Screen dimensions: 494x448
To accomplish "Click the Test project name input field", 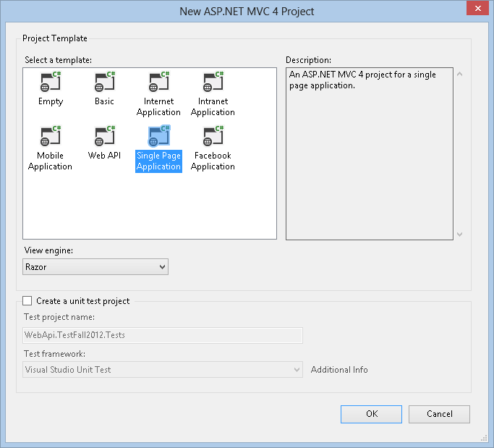I will (x=163, y=335).
